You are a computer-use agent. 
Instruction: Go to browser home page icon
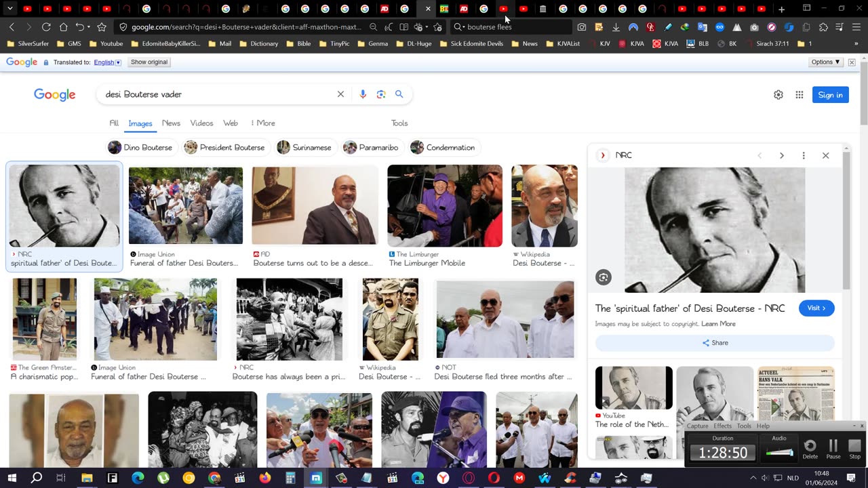pyautogui.click(x=63, y=27)
